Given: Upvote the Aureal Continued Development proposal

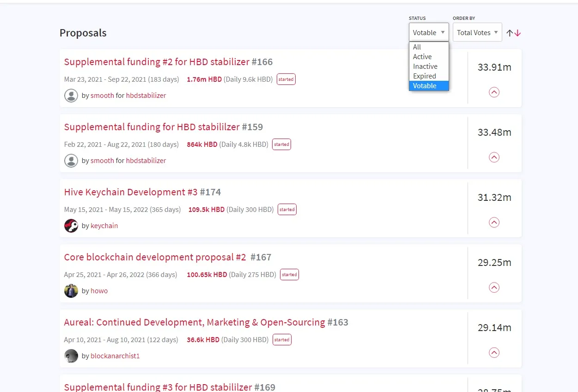Looking at the screenshot, I should coord(494,353).
